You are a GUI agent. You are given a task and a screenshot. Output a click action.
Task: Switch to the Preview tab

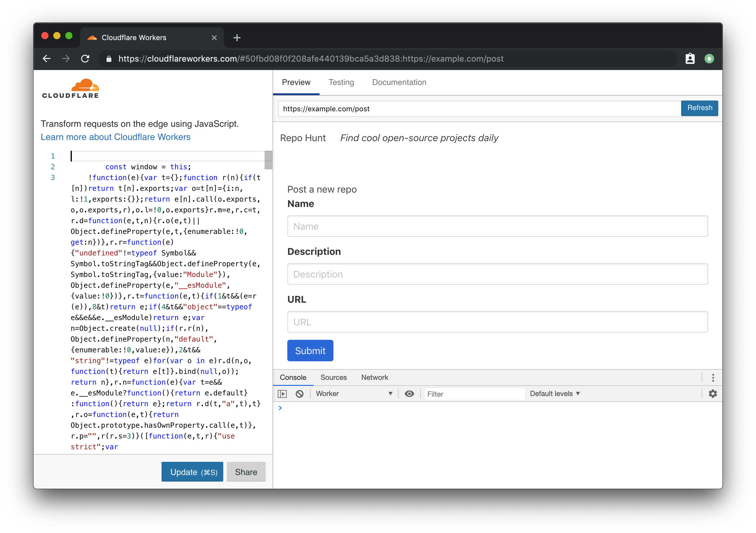tap(296, 82)
